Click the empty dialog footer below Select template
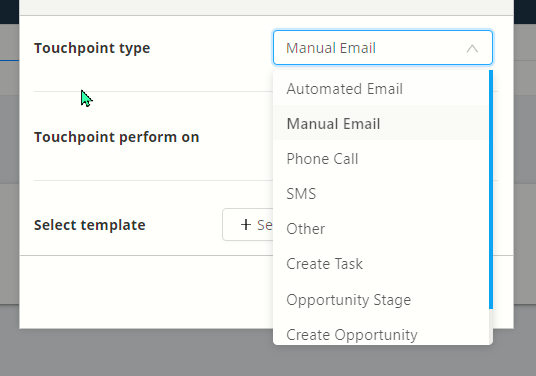 (146, 292)
